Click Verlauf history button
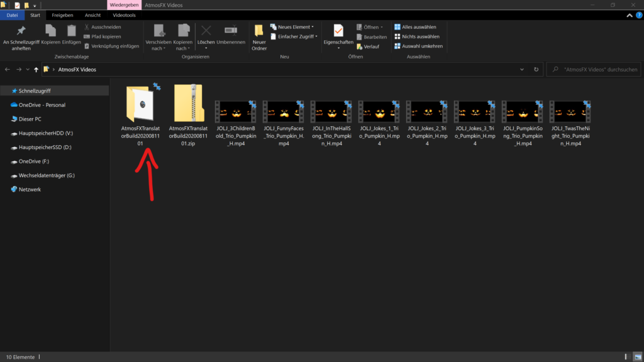This screenshot has width=644, height=362. 367,47
